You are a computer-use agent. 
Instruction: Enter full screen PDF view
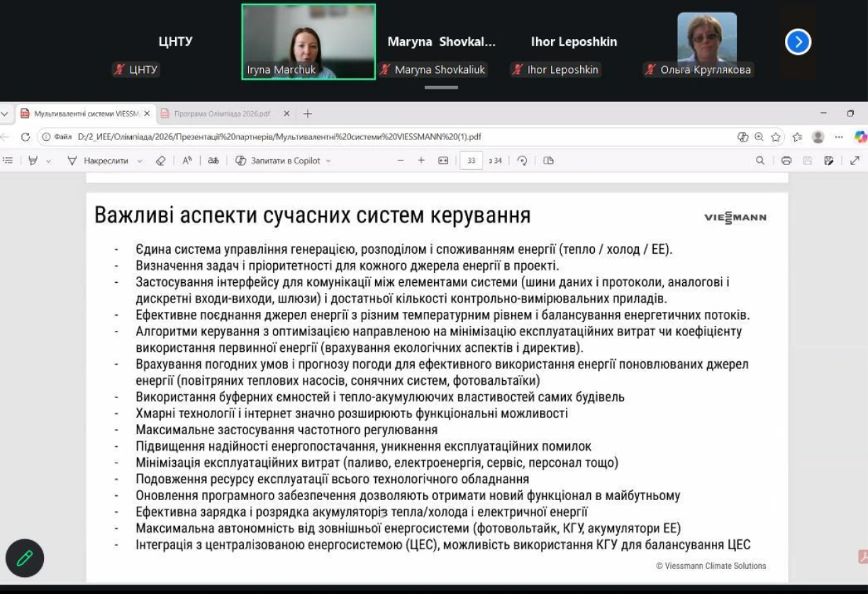point(855,160)
